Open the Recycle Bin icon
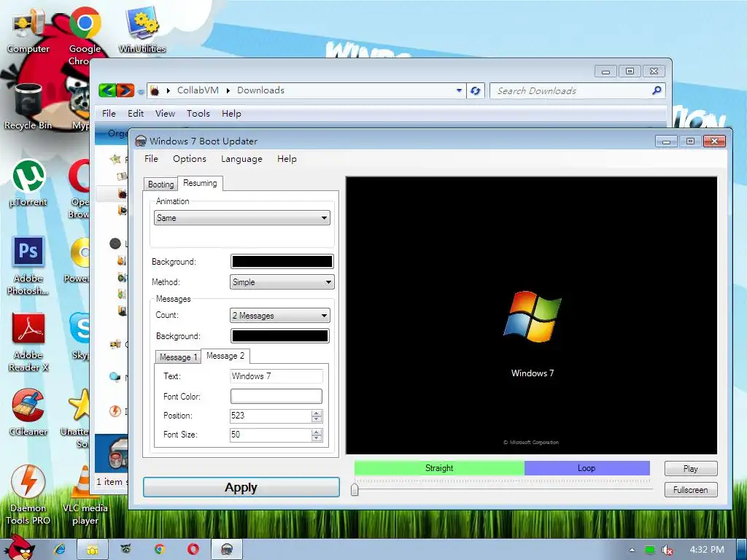The height and width of the screenshot is (560, 747). [28, 106]
